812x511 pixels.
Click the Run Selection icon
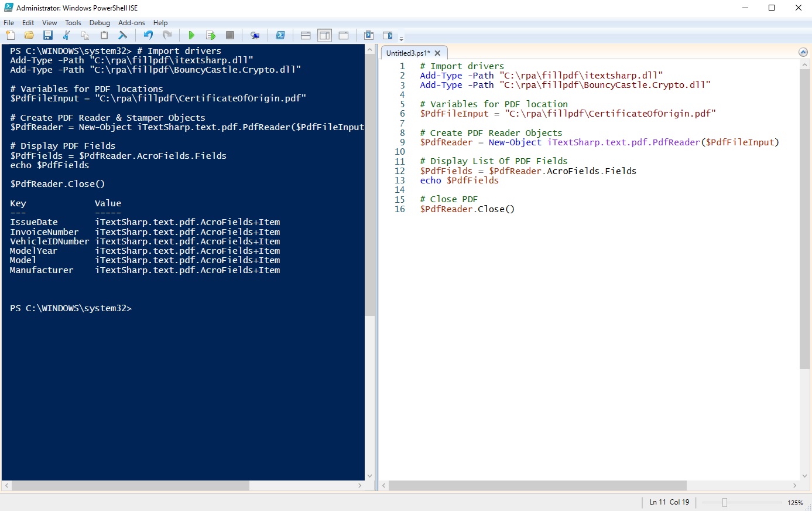(210, 36)
